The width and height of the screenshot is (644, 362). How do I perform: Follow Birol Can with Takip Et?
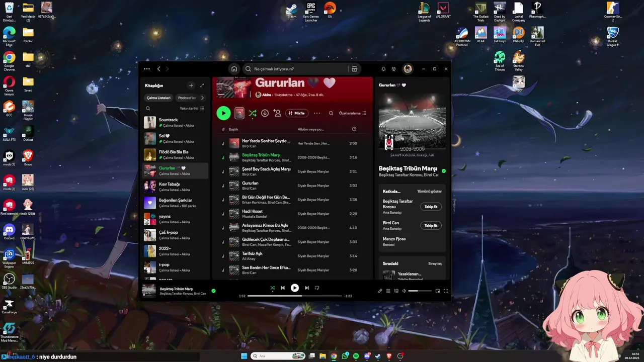[x=431, y=225]
